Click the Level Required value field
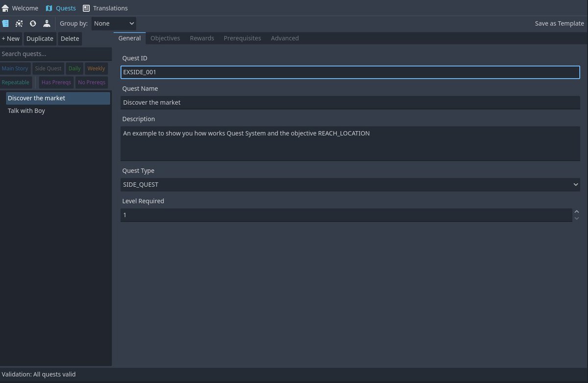Viewport: 588px width, 383px height. tap(346, 215)
